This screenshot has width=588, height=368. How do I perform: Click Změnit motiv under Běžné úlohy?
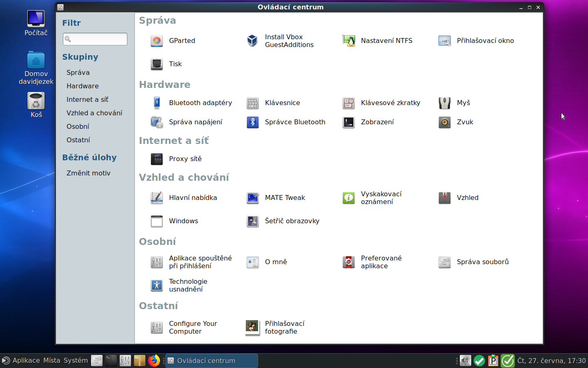[89, 173]
